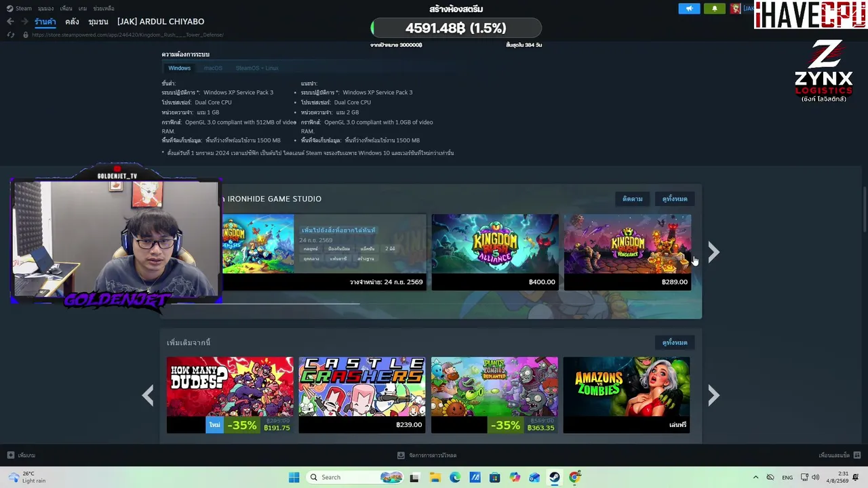Click the OpenGL 512MB video RAM line
The image size is (868, 488).
229,127
